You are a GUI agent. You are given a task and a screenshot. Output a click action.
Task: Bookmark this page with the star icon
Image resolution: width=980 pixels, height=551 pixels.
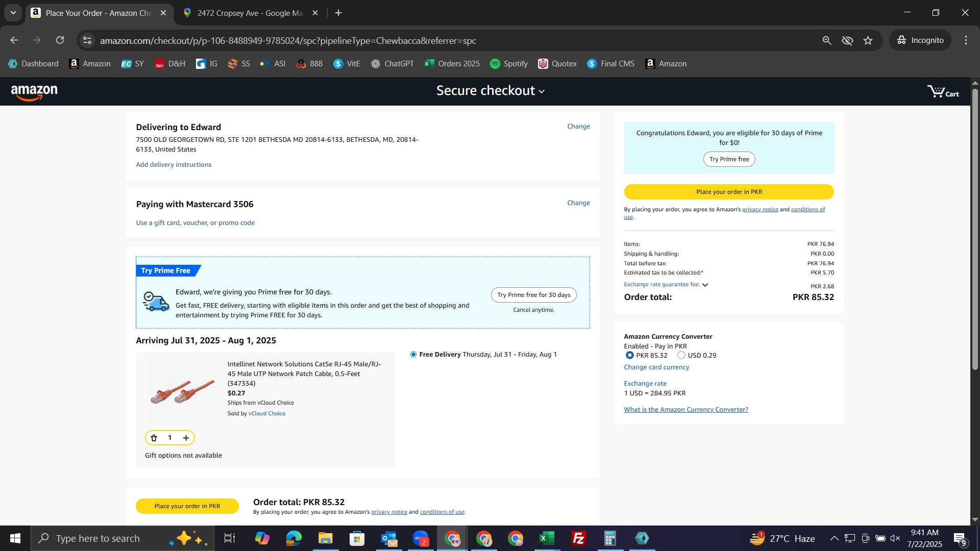click(x=868, y=40)
